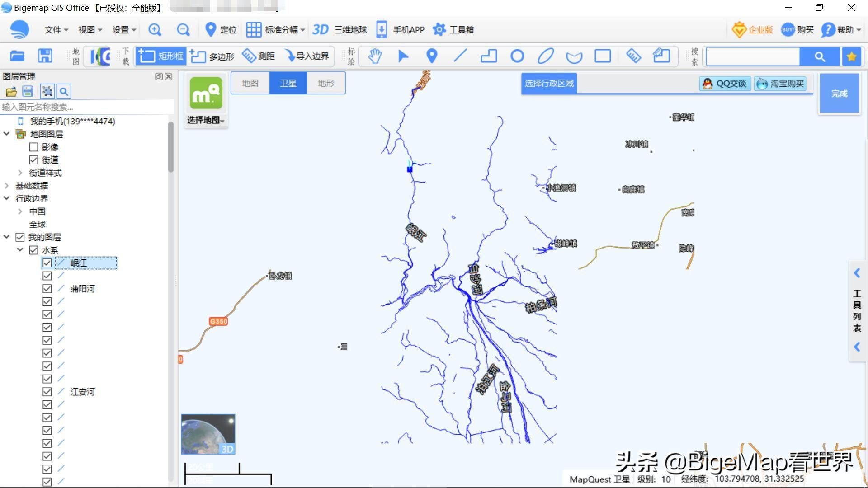Viewport: 868px width, 488px height.
Task: Enable the 影像 layer checkbox
Action: [x=33, y=147]
